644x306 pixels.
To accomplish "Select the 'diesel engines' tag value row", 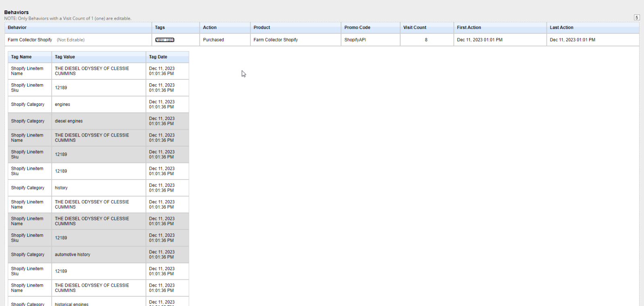I will [69, 121].
